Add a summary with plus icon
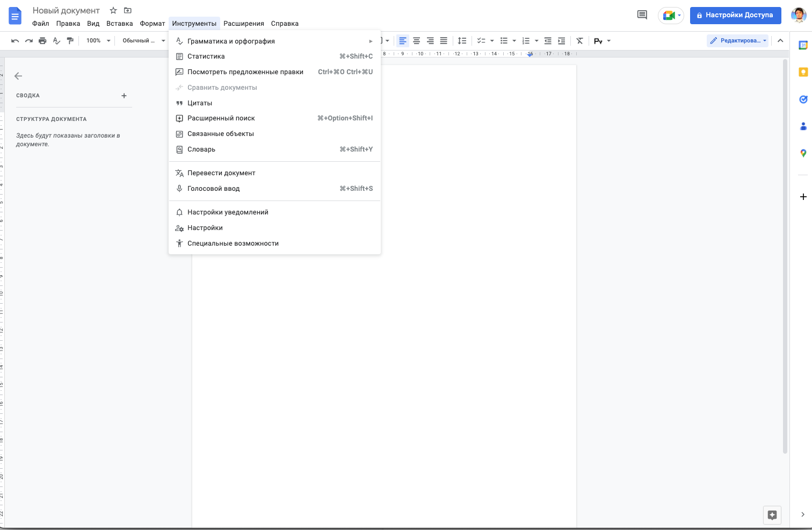Image resolution: width=812 pixels, height=530 pixels. [124, 96]
